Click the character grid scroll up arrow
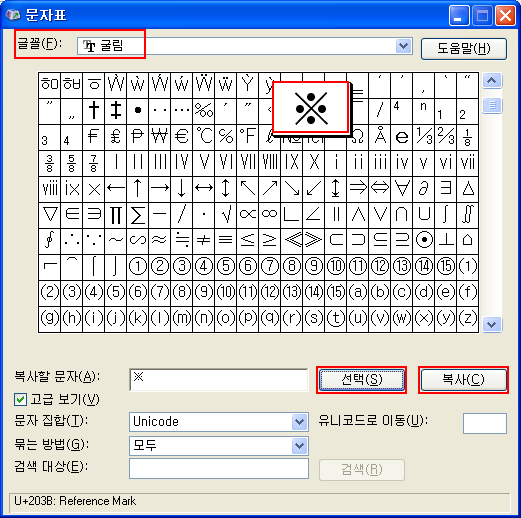This screenshot has height=518, width=521. point(492,81)
